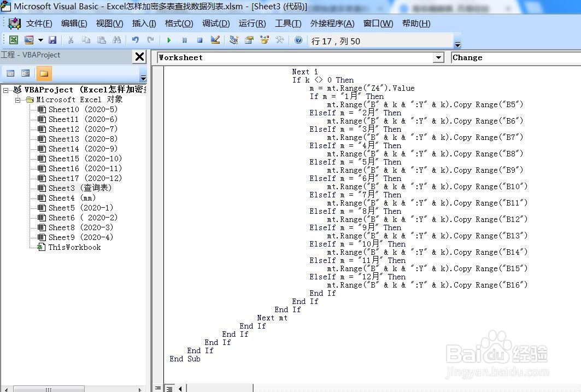Open the 文件(F) menu
The image size is (581, 392).
click(39, 24)
